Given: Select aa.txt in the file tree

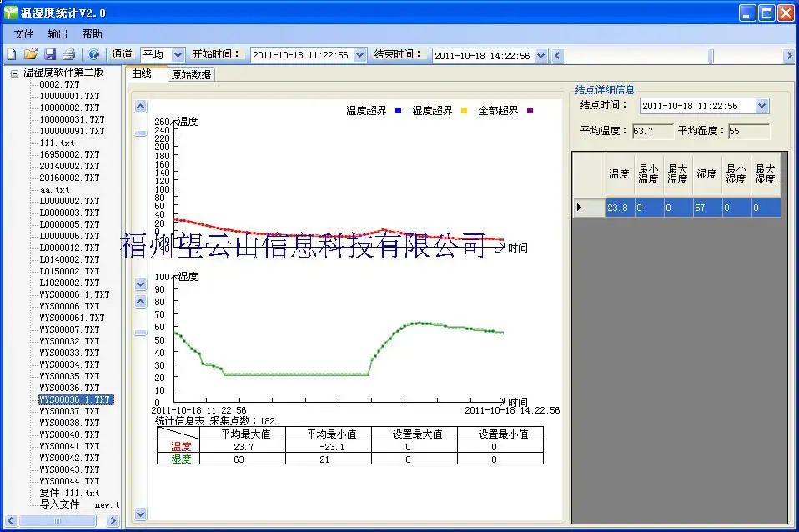Looking at the screenshot, I should [54, 189].
